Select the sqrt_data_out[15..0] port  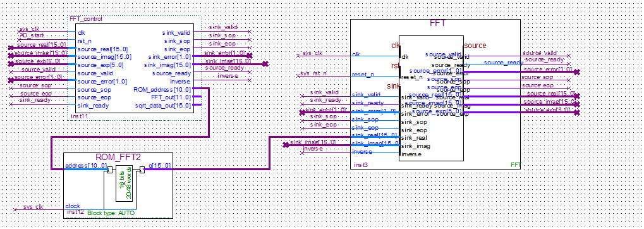pyautogui.click(x=162, y=105)
